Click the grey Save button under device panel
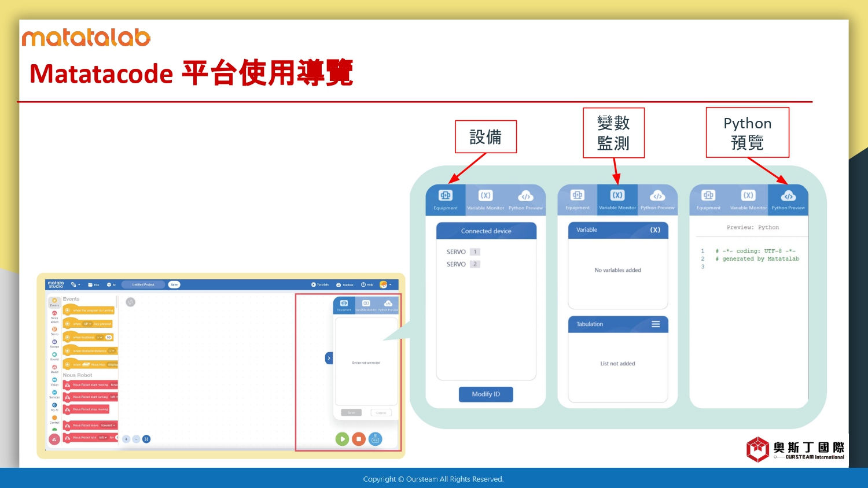Viewport: 868px width, 488px height. [351, 413]
